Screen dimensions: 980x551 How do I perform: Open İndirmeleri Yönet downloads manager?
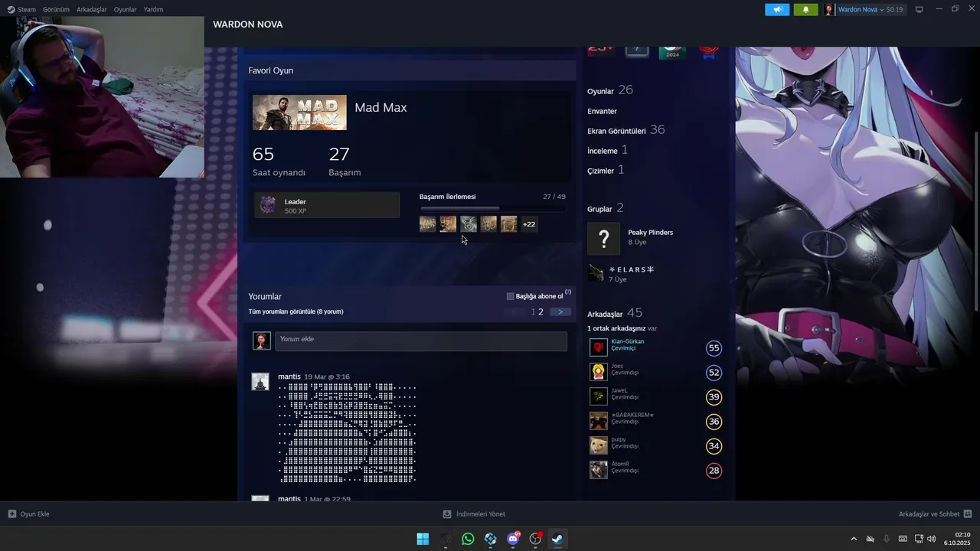pos(474,514)
